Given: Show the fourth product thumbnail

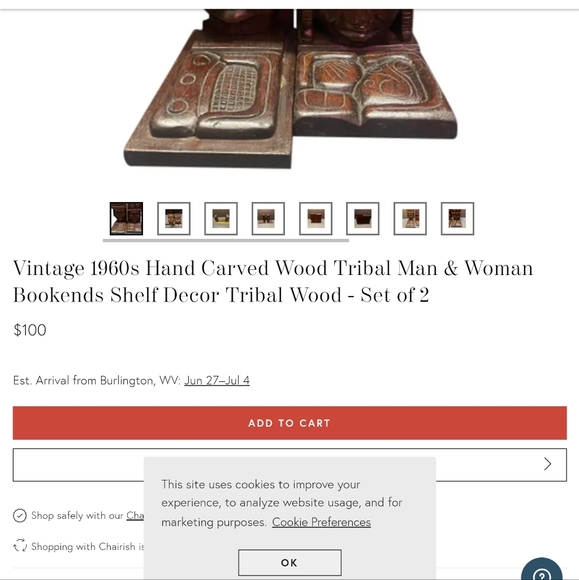Looking at the screenshot, I should (268, 219).
